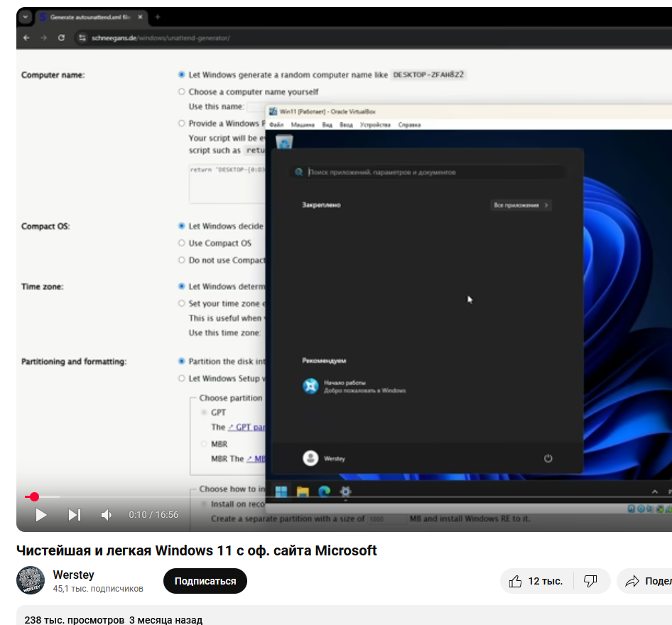Open site info icon in address bar

click(82, 38)
